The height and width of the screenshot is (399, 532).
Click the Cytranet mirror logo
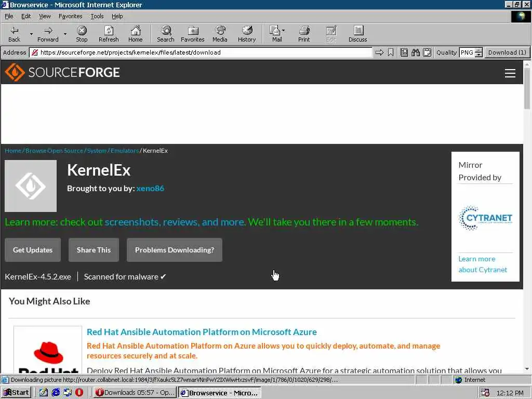pos(485,218)
